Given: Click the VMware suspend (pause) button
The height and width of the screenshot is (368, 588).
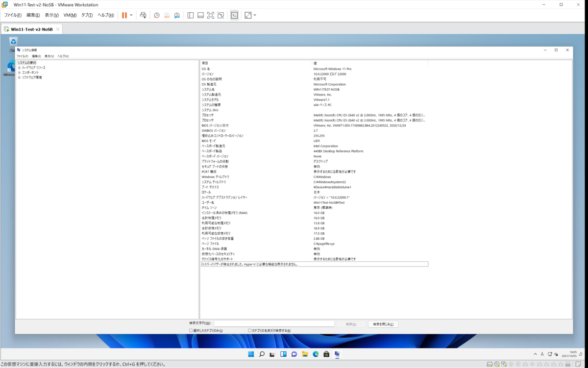Looking at the screenshot, I should [124, 15].
